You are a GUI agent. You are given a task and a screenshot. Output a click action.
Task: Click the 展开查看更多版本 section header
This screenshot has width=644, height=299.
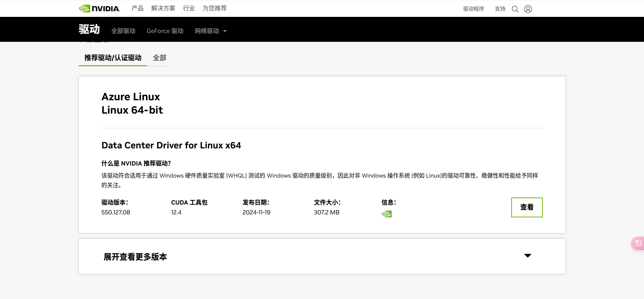135,257
